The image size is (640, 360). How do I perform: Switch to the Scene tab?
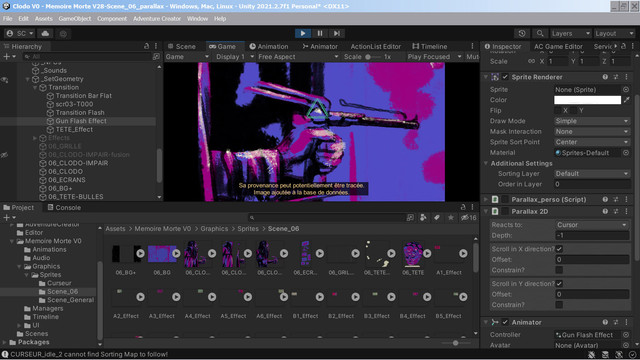[182, 47]
